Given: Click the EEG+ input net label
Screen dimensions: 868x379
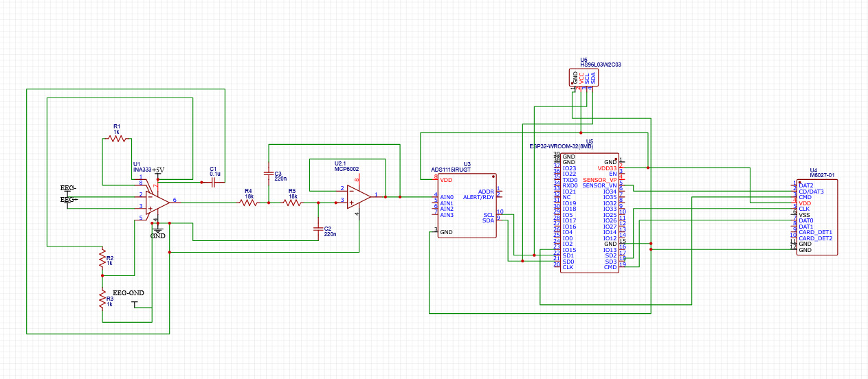Looking at the screenshot, I should tap(69, 200).
